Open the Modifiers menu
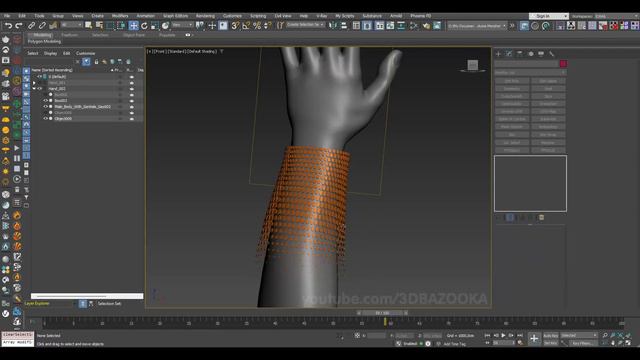 coord(120,16)
